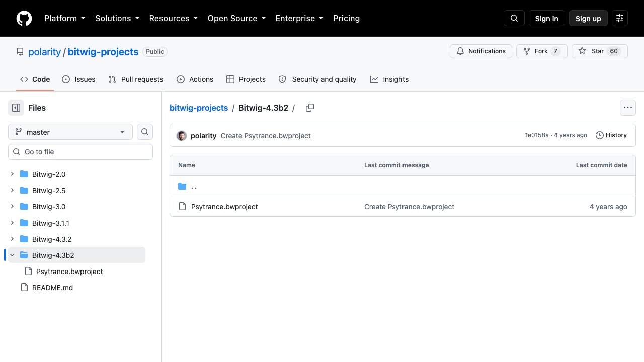The image size is (644, 362).
Task: View the commit History
Action: tap(611, 135)
